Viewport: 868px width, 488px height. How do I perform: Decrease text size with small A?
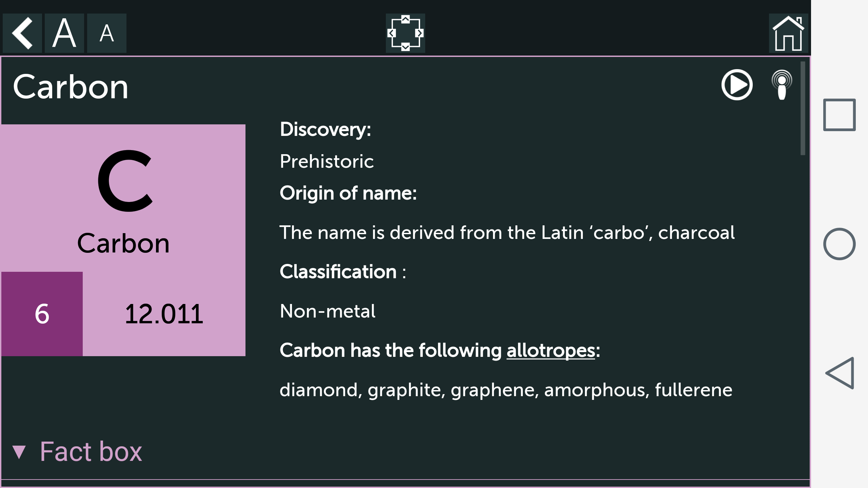coord(106,33)
